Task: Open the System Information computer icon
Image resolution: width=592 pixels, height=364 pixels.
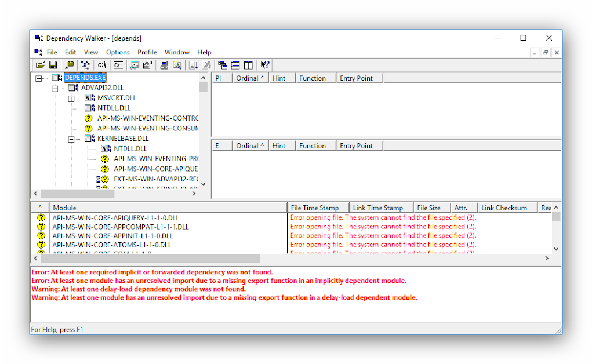Action: coord(164,65)
